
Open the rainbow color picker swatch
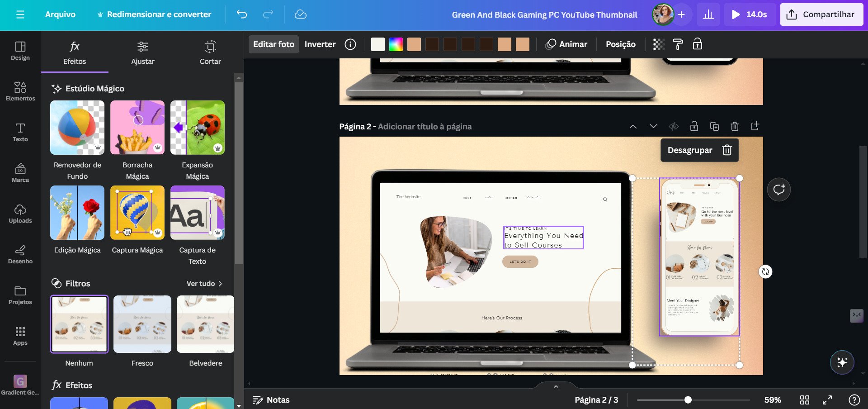click(396, 44)
